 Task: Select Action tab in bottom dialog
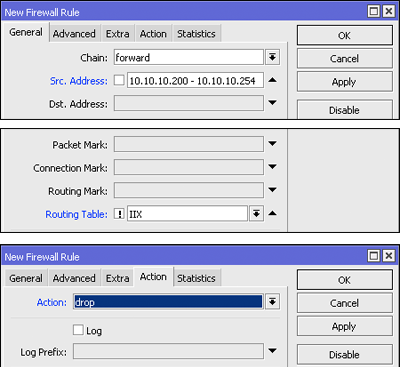(153, 277)
